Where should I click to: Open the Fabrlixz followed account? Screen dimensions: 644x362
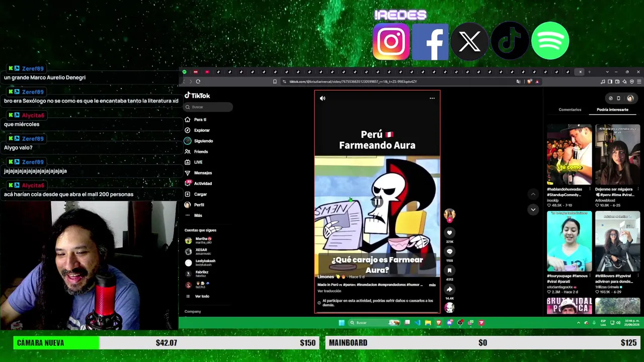pos(197,274)
